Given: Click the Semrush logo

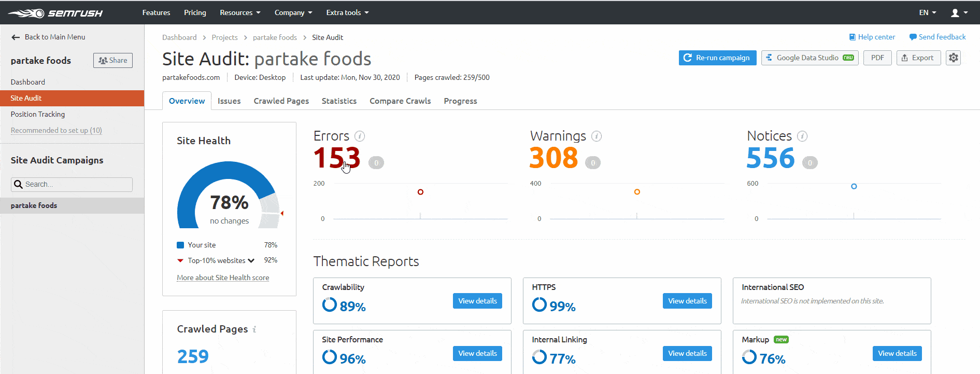Looking at the screenshot, I should pyautogui.click(x=55, y=13).
